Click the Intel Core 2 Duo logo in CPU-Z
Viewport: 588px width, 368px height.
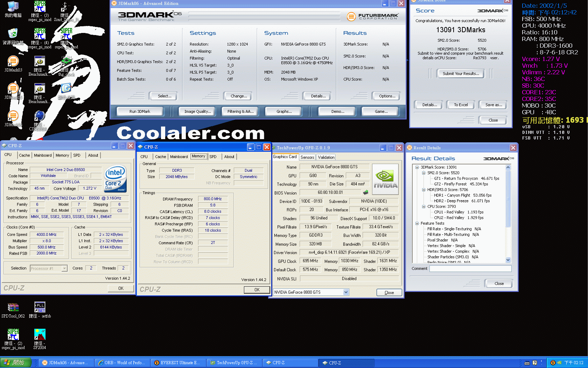115,179
